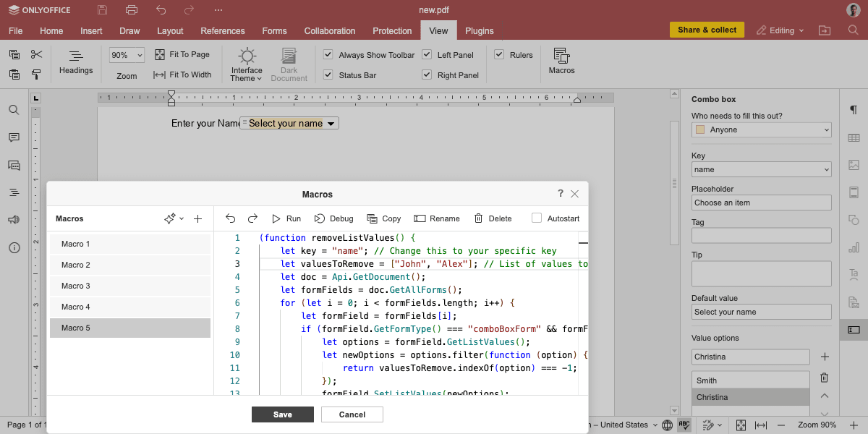Add the Christina value with plus icon

point(825,357)
